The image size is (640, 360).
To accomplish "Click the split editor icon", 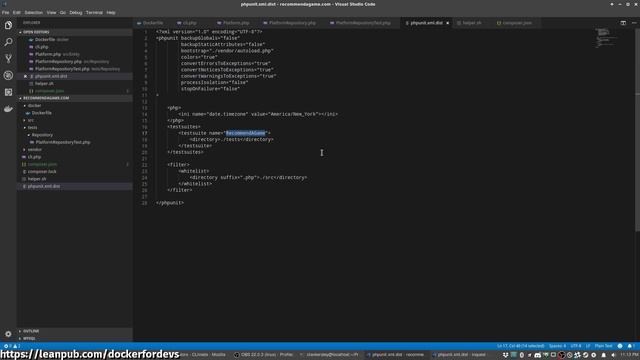I will [x=623, y=23].
